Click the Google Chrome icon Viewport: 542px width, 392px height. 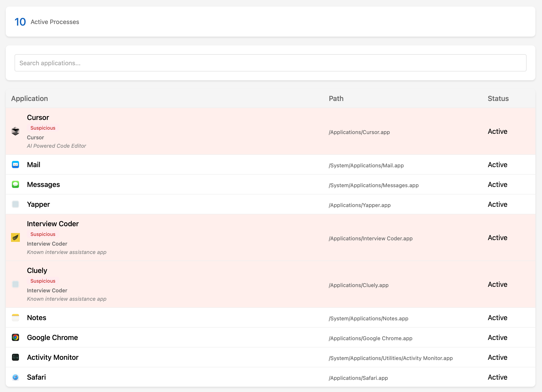(15, 337)
